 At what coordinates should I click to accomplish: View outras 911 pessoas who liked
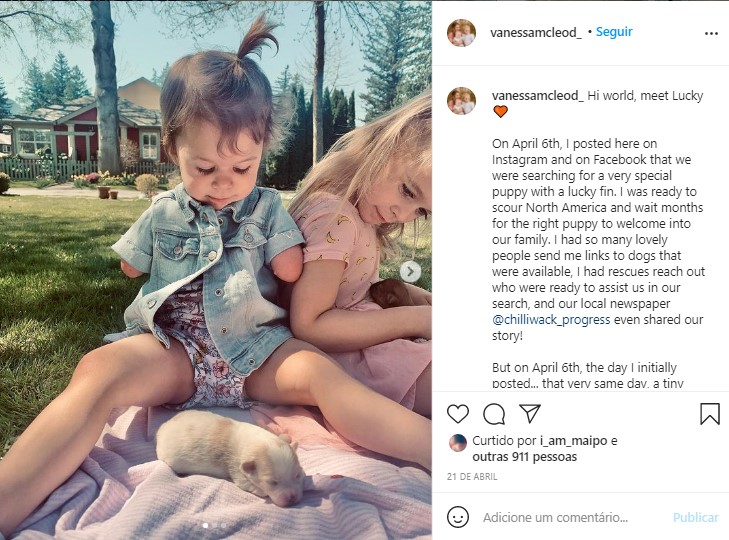coord(524,457)
